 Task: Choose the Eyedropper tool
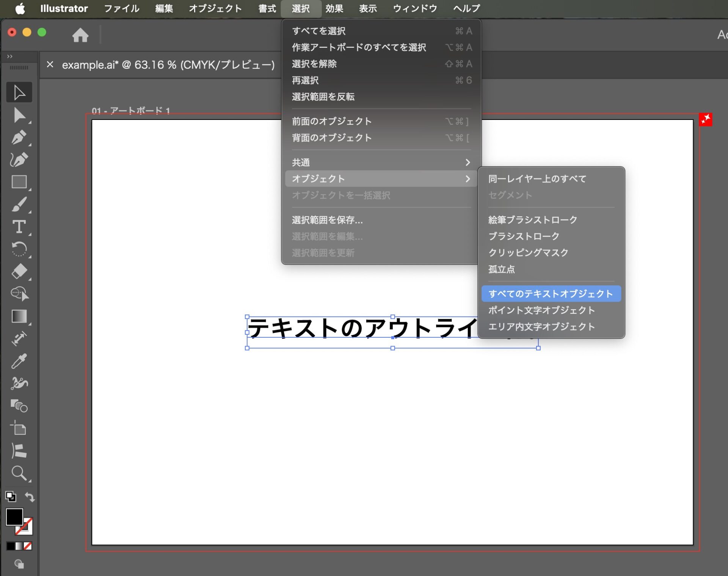(x=19, y=360)
